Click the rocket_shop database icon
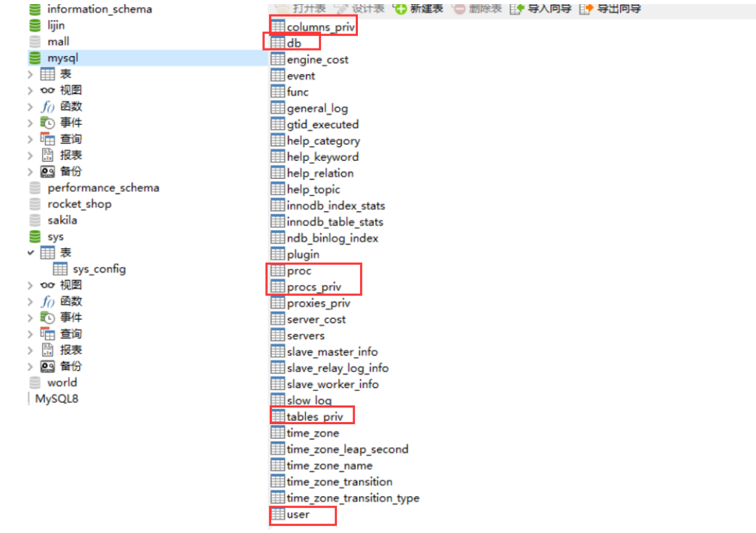Viewport: 756px width, 533px height. [x=35, y=204]
